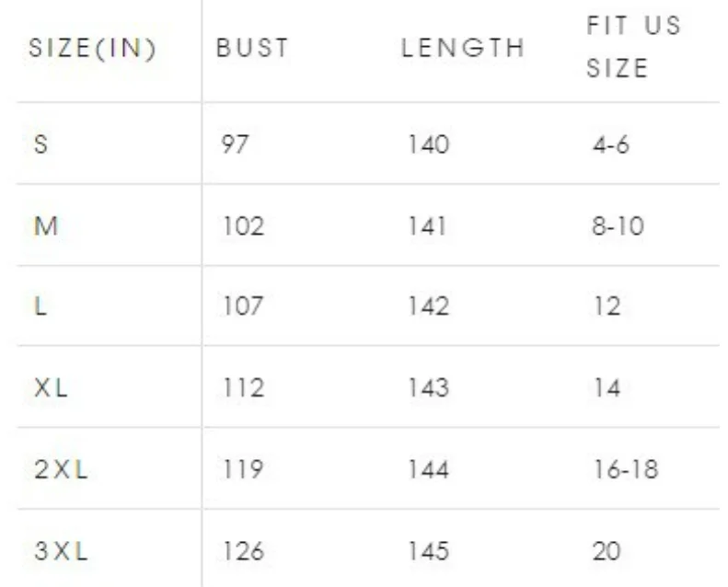Click the BUST column header
The height and width of the screenshot is (587, 728).
[252, 48]
